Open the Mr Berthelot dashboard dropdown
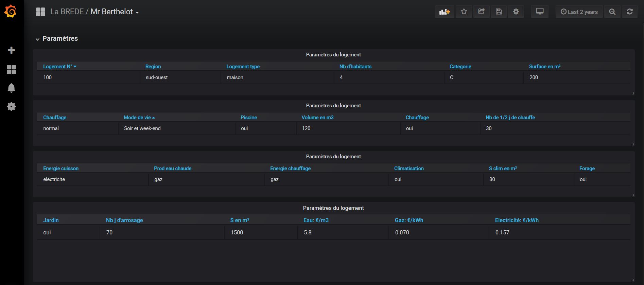Viewport: 644px width, 285px height. point(115,12)
